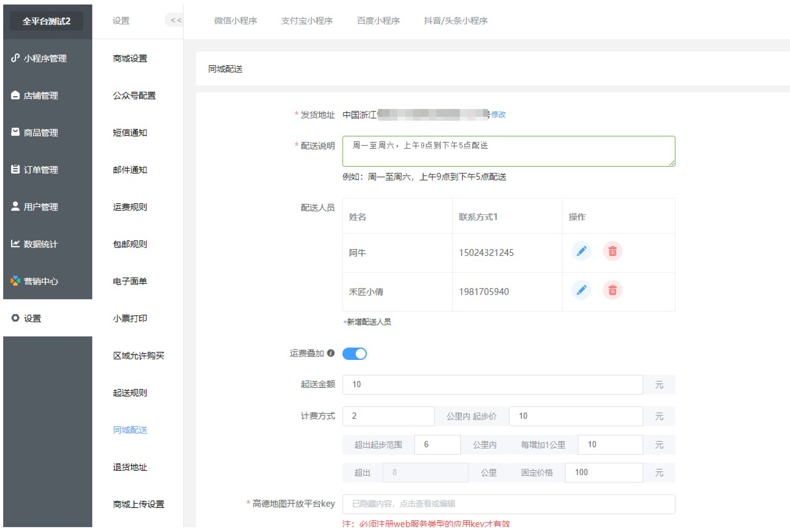Viewport: 790px width, 532px height.
Task: Open 商城上传设置 page
Action: [x=139, y=504]
